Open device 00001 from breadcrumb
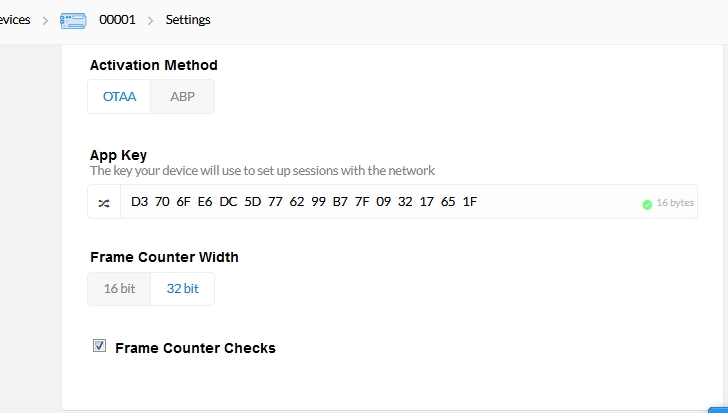 point(117,20)
